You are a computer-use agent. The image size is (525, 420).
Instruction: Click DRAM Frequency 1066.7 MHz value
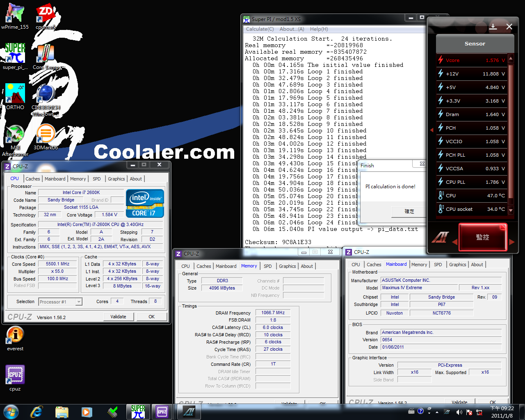coord(273,313)
